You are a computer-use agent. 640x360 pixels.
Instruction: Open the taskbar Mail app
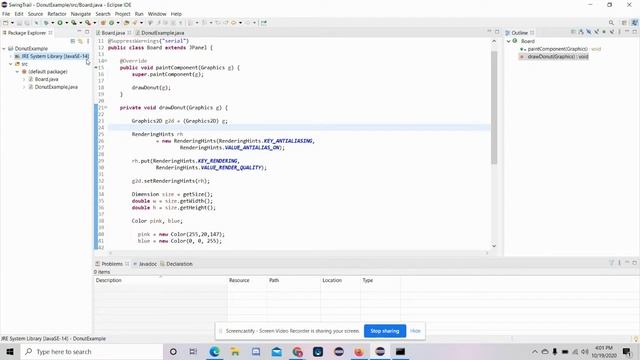point(277,351)
